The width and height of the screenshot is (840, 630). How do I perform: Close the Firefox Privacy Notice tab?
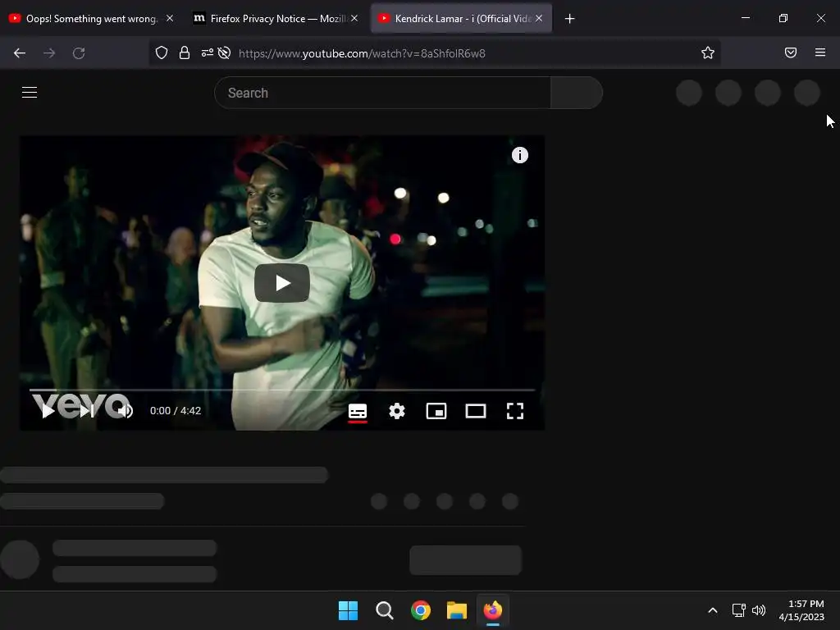pyautogui.click(x=354, y=18)
